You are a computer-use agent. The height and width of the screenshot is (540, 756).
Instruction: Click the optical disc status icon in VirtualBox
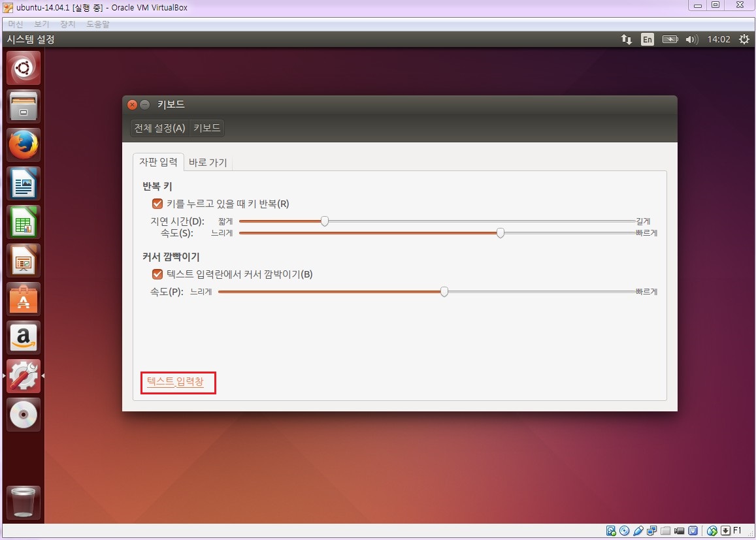[624, 530]
